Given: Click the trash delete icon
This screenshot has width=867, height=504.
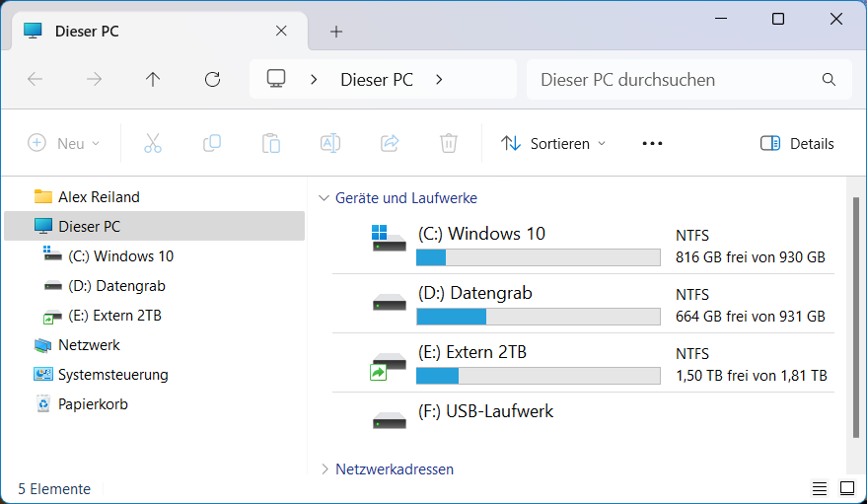Looking at the screenshot, I should (x=449, y=143).
